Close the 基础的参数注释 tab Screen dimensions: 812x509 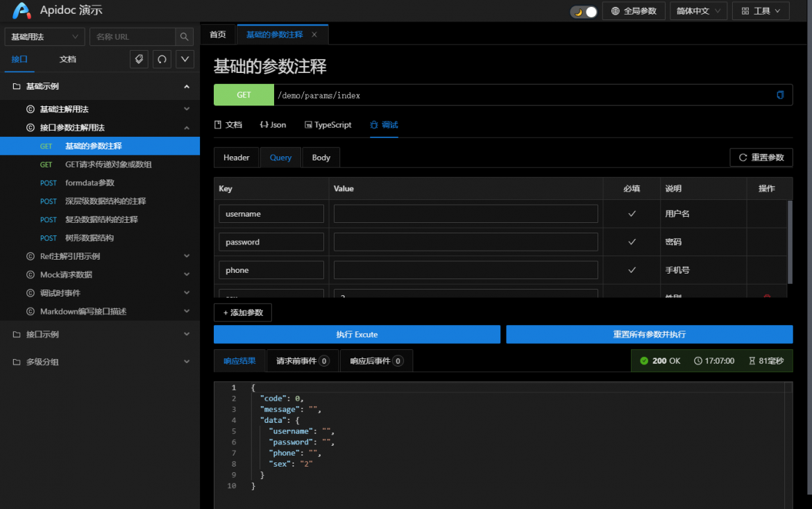(x=314, y=35)
